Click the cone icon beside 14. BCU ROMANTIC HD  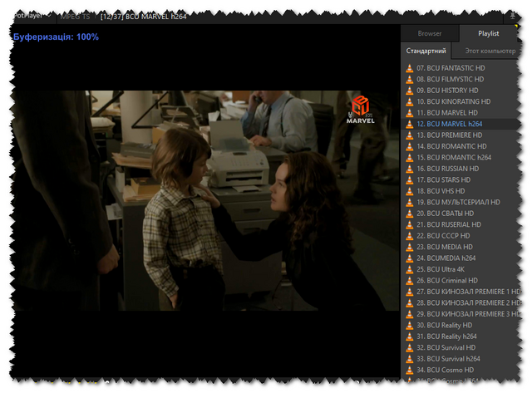(x=410, y=146)
